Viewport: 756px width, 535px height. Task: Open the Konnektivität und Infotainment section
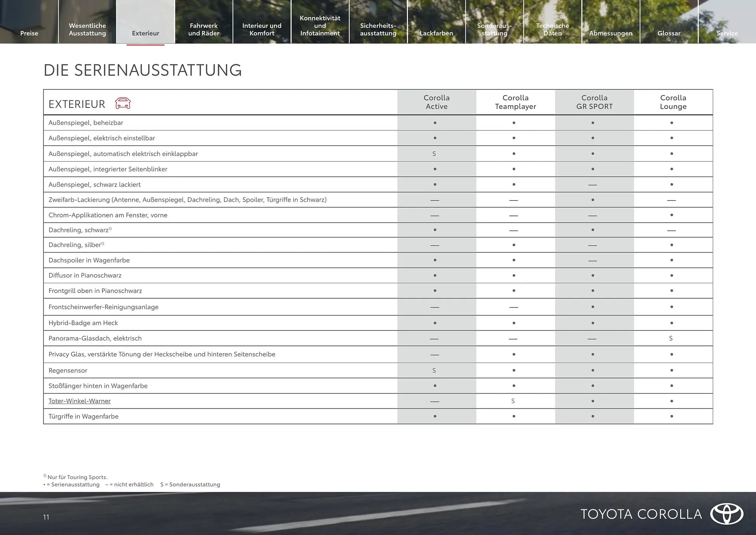pyautogui.click(x=320, y=25)
